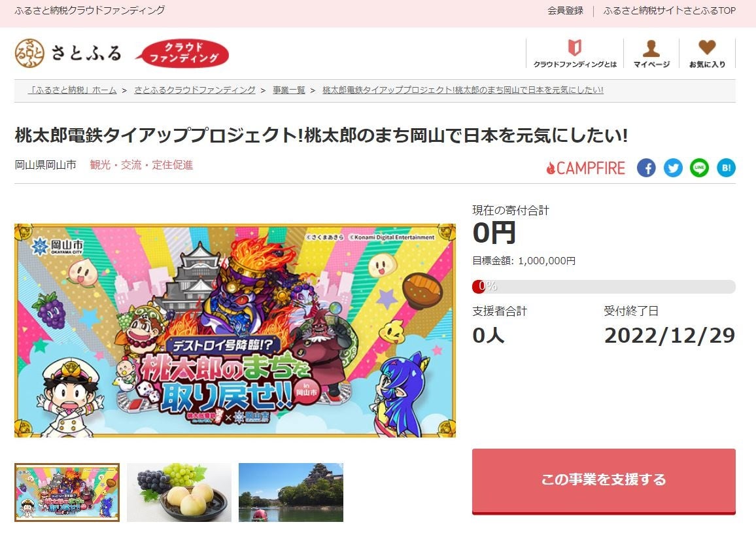Image resolution: width=756 pixels, height=535 pixels.
Task: Bookmark with Hatena B! icon
Action: 726,167
